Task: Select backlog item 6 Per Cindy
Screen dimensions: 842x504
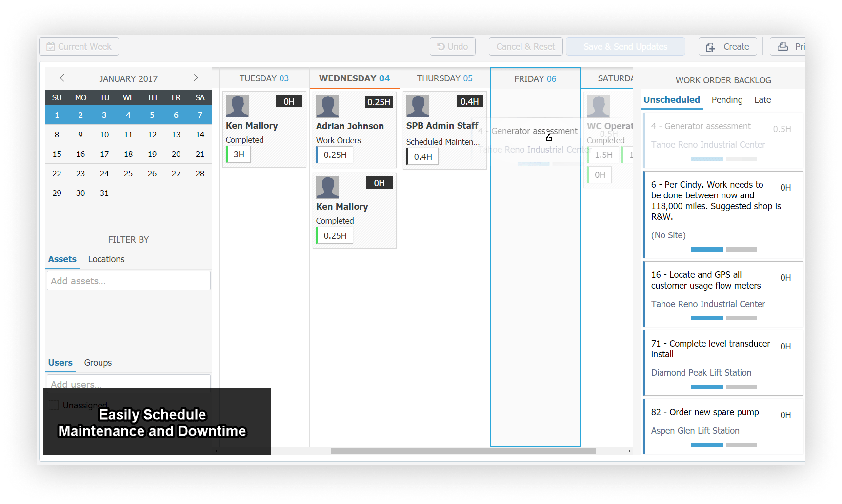Action: tap(723, 214)
